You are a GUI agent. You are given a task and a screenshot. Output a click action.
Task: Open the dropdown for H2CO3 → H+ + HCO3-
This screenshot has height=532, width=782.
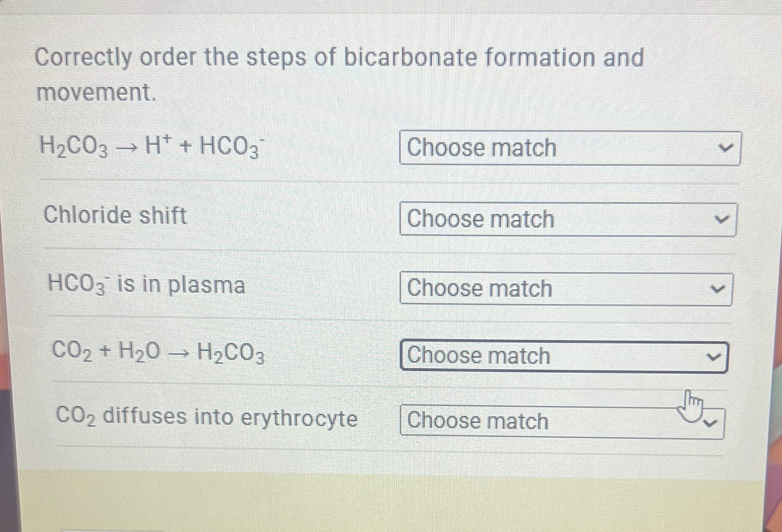[570, 148]
